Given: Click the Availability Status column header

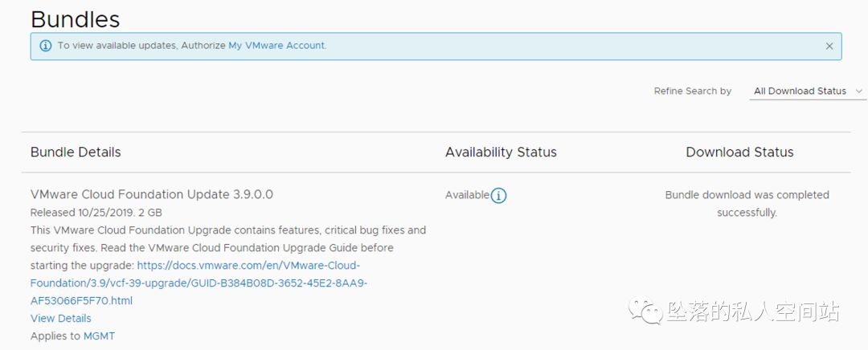Looking at the screenshot, I should [x=501, y=152].
